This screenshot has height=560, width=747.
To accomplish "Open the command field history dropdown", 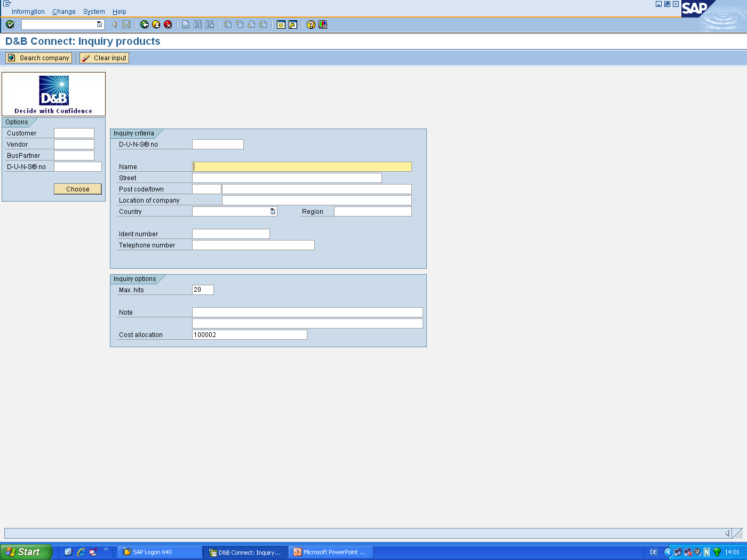I will (99, 25).
